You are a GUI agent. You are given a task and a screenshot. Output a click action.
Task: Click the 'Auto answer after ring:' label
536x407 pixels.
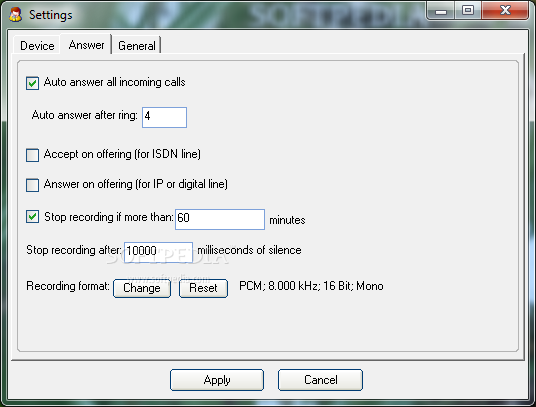[x=84, y=115]
